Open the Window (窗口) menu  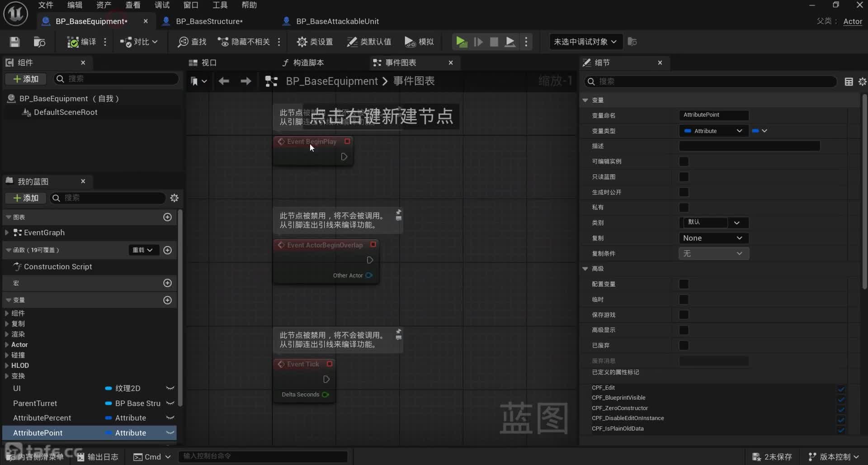click(190, 5)
